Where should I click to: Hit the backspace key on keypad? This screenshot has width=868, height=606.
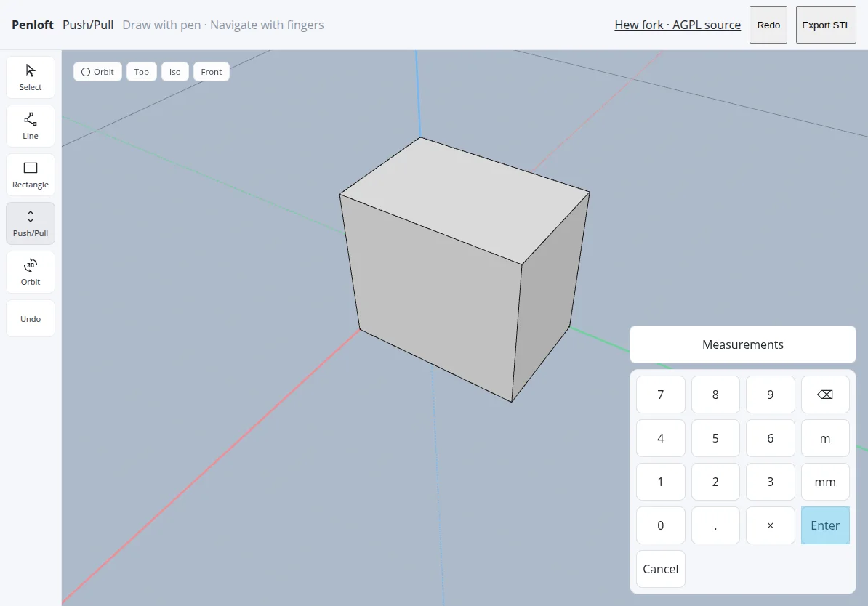[x=825, y=395]
